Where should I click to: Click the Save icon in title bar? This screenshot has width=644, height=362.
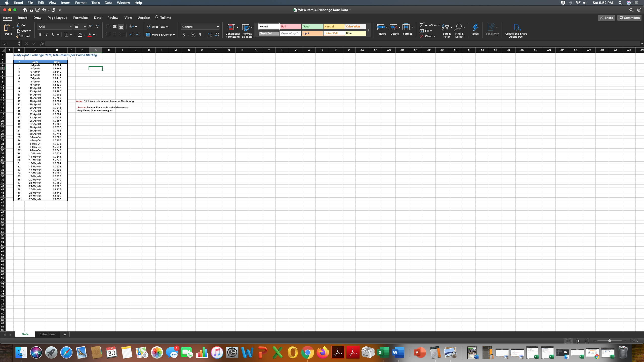point(31,10)
